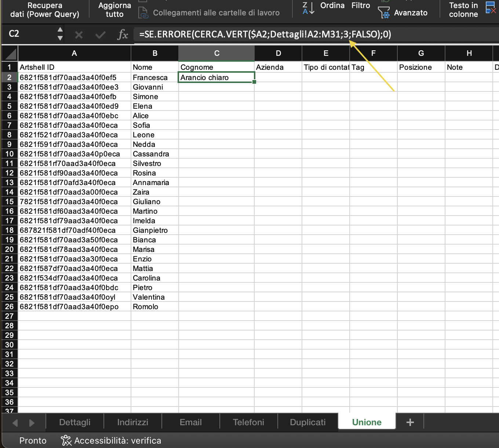Screen dimensions: 499x448
Task: Click the Z-A sort descending icon
Action: (x=308, y=8)
